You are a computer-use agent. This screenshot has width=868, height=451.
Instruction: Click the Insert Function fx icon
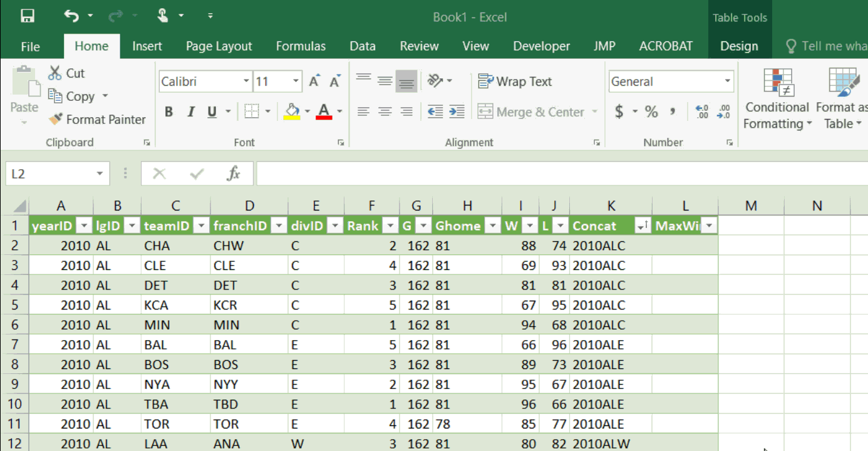coord(234,174)
